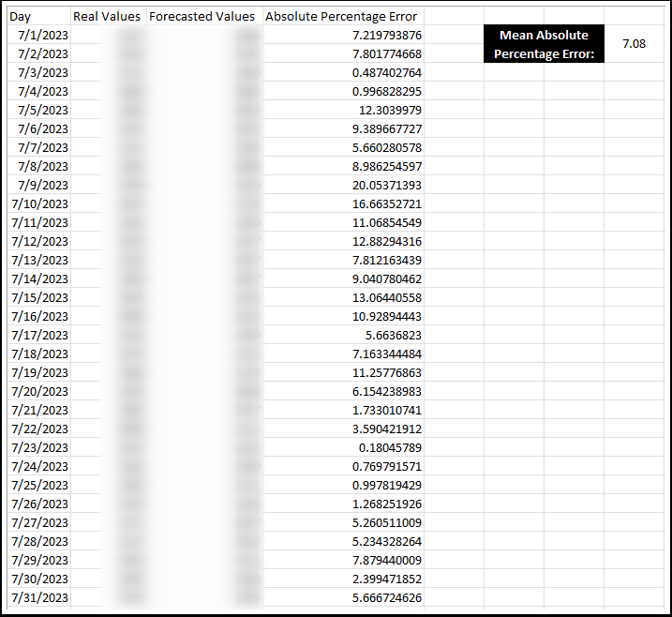Select the error value 7.801774668
The image size is (672, 617).
[x=343, y=54]
